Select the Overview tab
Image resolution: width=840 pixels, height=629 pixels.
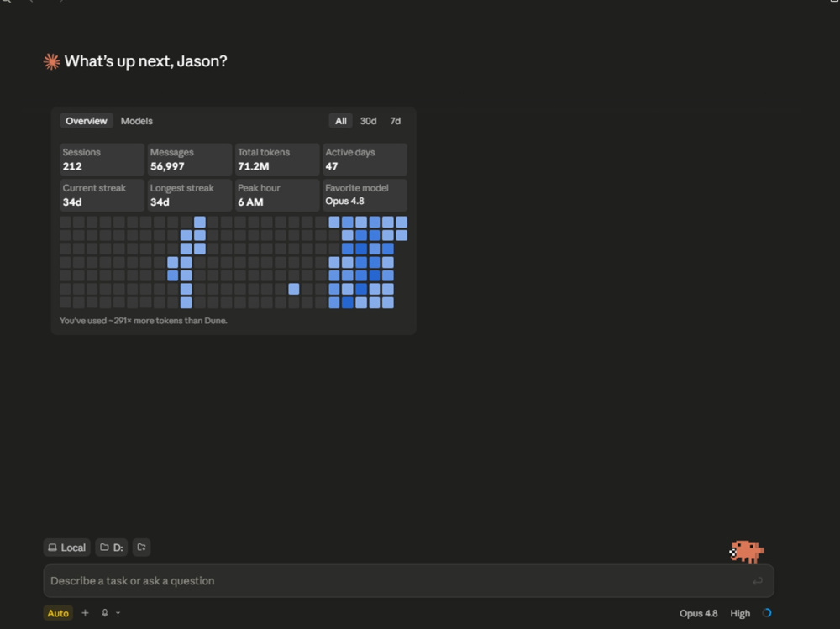87,121
